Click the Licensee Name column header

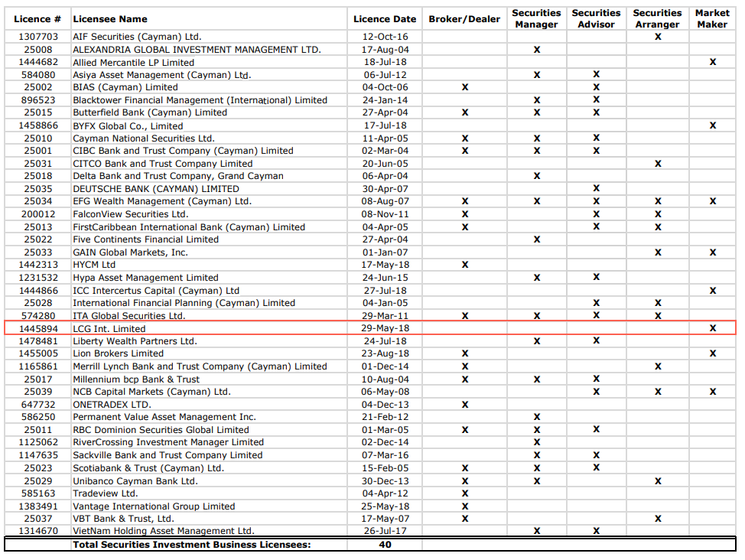[x=110, y=19]
